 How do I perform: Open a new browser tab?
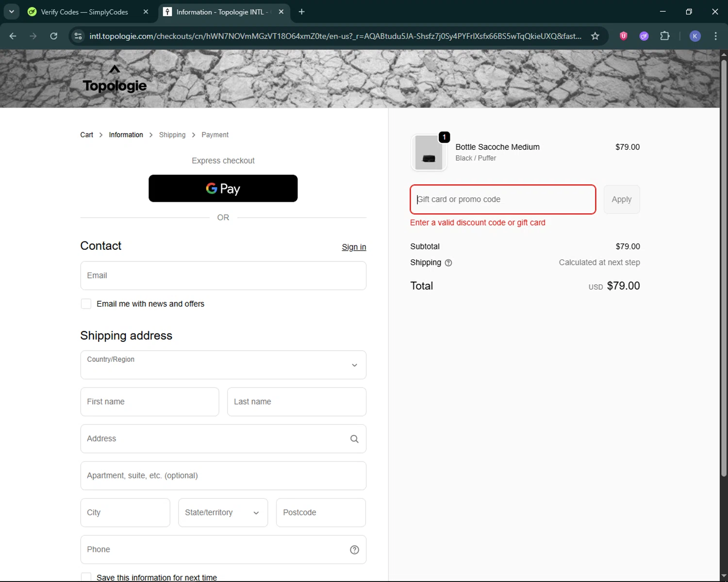[x=301, y=12]
